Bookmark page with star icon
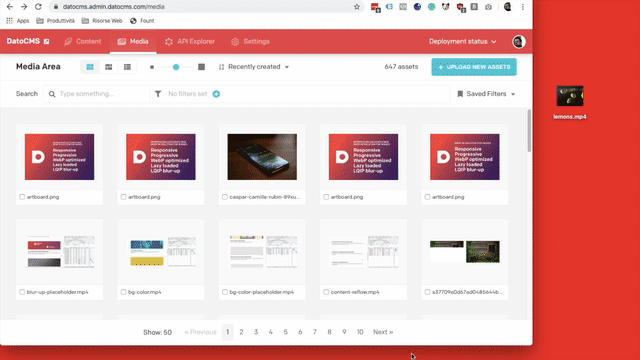The width and height of the screenshot is (640, 360). [357, 7]
